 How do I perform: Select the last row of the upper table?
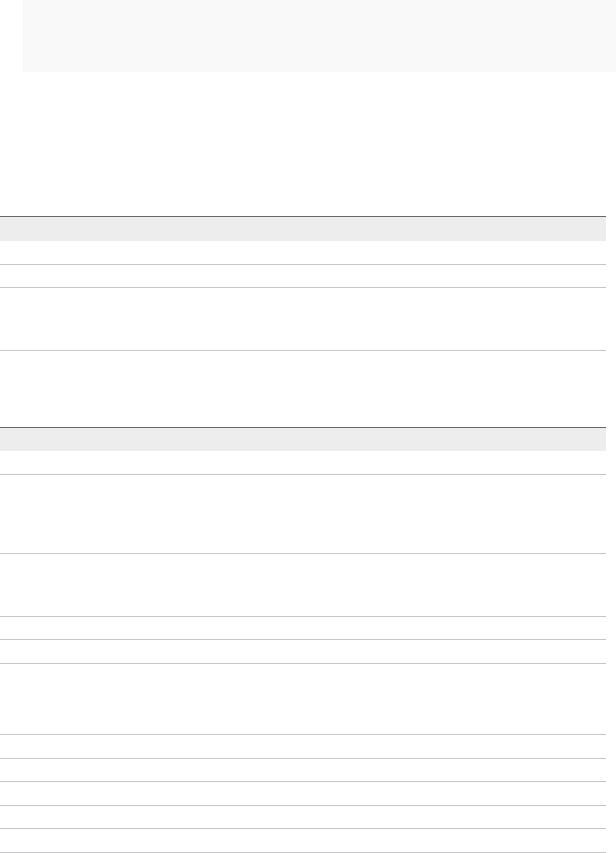pyautogui.click(x=303, y=338)
